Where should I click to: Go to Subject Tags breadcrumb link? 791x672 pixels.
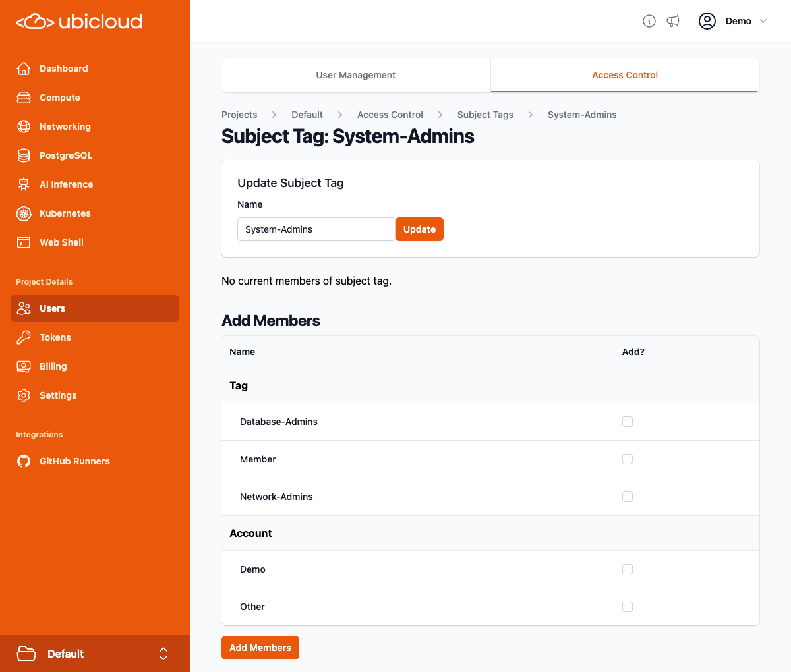[x=485, y=115]
